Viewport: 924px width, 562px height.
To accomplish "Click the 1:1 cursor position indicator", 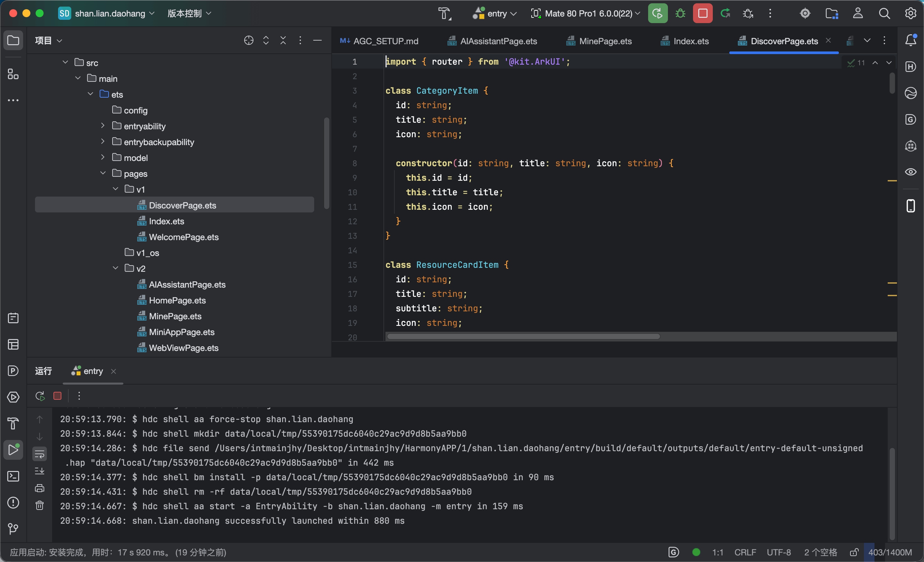I will click(718, 552).
